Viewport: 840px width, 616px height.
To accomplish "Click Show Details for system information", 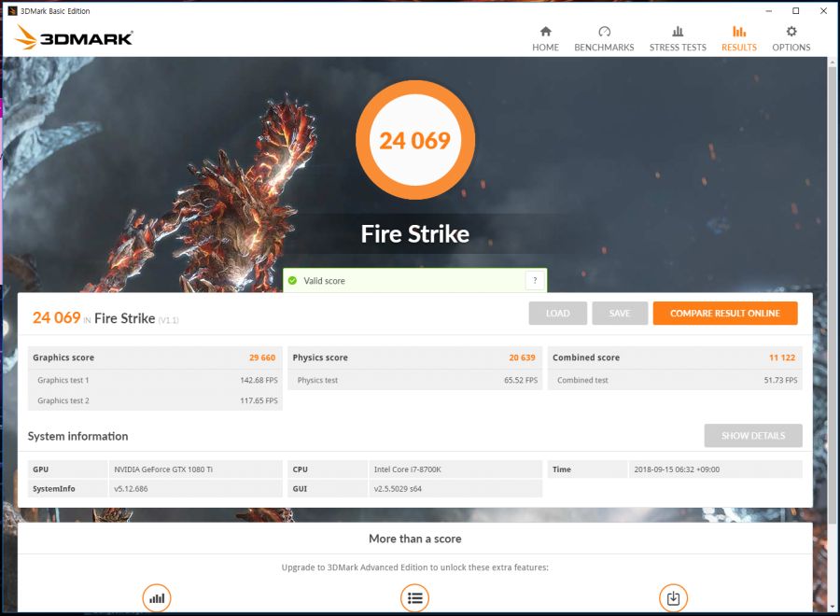I will (753, 436).
